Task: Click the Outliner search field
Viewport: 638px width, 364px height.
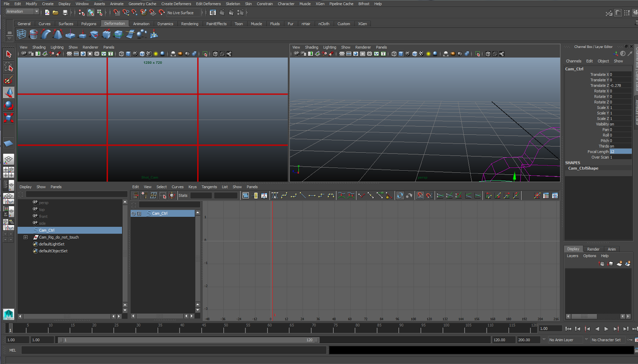Action: pyautogui.click(x=77, y=195)
